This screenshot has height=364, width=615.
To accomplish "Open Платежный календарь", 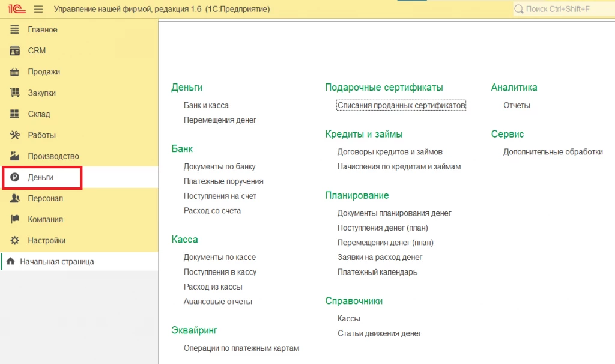I will tap(377, 272).
